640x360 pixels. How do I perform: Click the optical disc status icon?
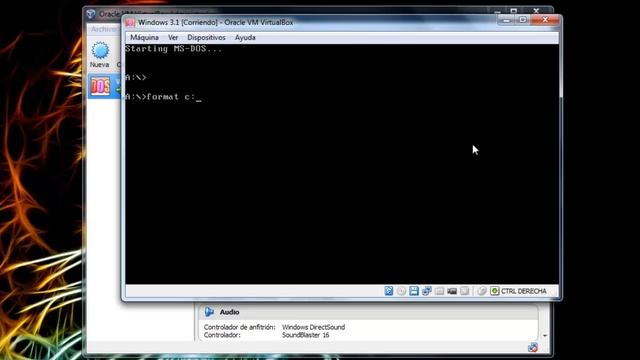401,291
